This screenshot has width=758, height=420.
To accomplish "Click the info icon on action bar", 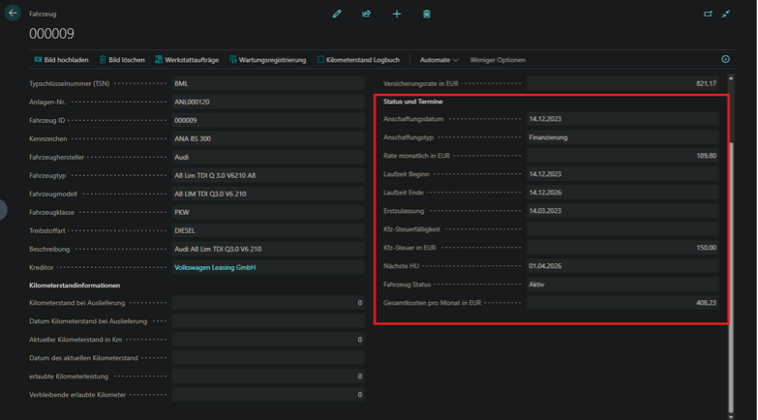I will [x=726, y=60].
